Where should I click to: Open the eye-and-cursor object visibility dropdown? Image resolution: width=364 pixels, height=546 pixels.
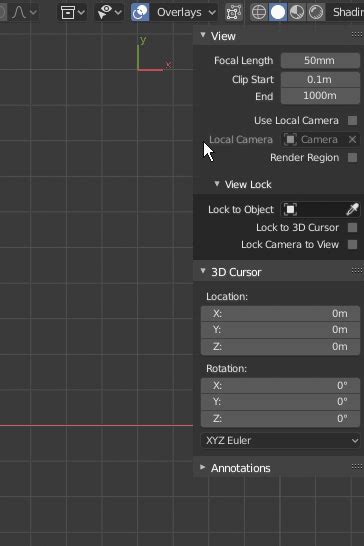[109, 13]
